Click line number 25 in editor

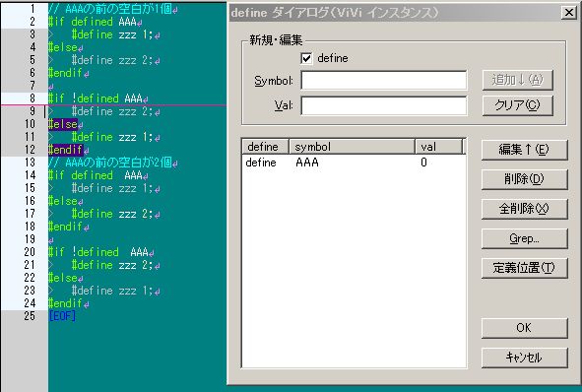[x=30, y=316]
